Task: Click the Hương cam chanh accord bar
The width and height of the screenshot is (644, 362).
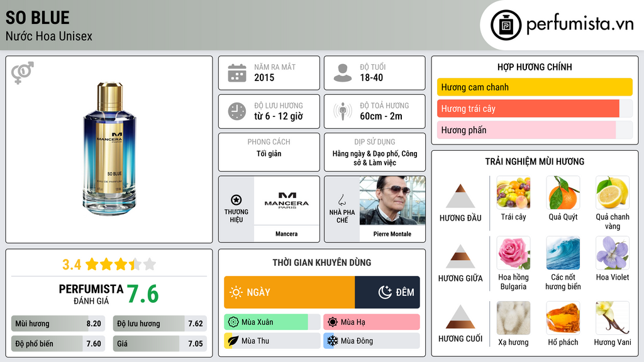Action: pos(535,87)
